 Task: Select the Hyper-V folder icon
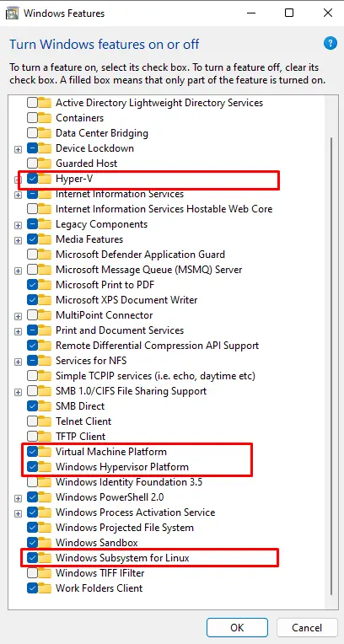[45, 179]
